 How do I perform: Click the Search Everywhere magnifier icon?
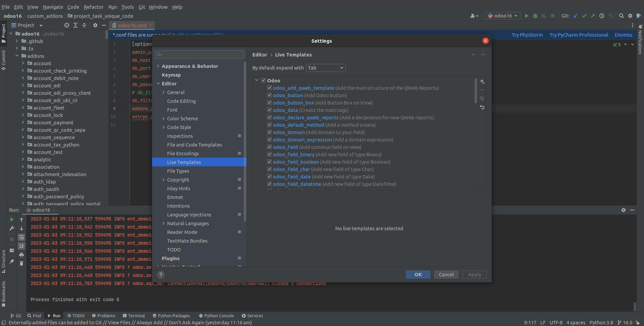tap(622, 16)
